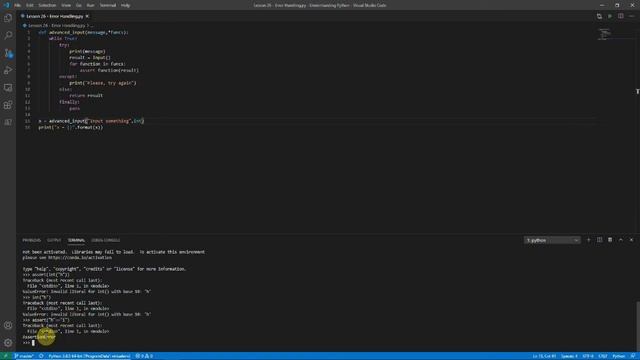
Task: Close the terminal panel
Action: click(631, 240)
